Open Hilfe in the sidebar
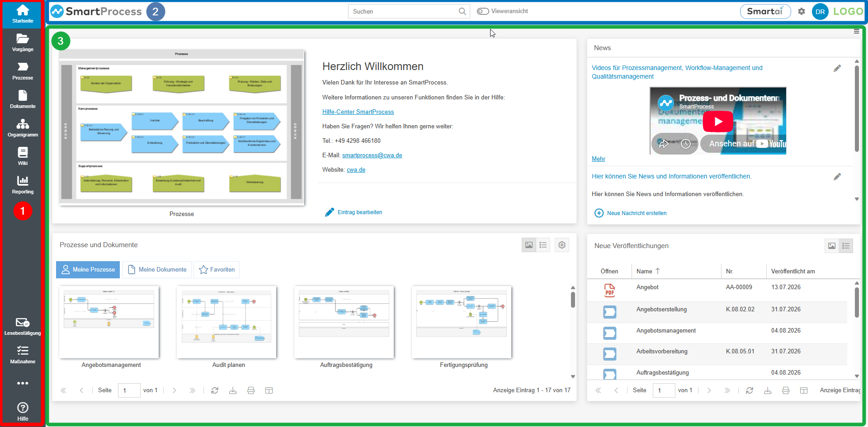 pos(23,412)
